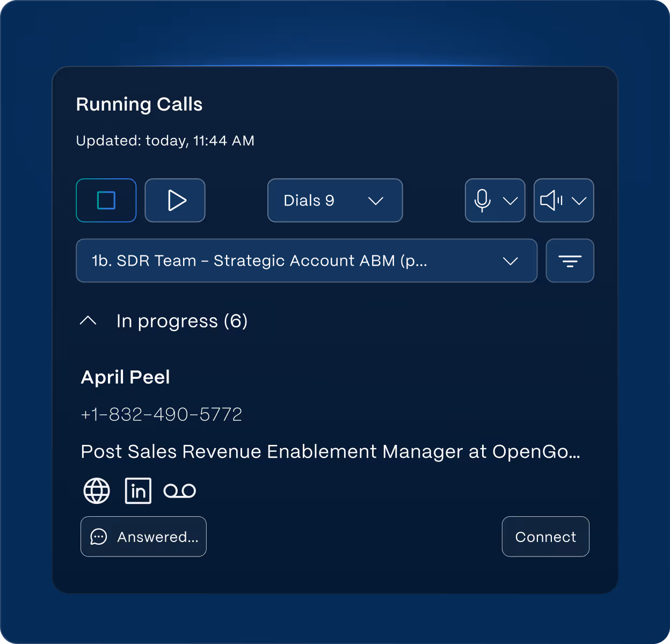Open April Peel's website via the globe icon
670x644 pixels.
pos(96,490)
